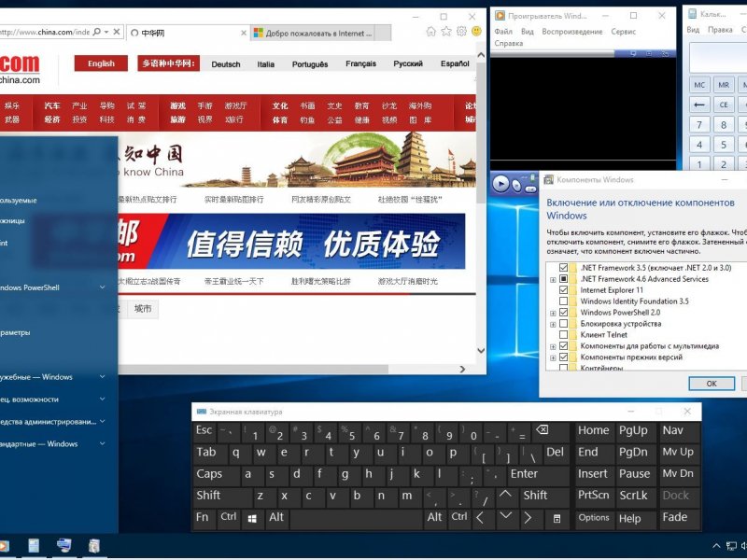Open Internet Explorer home page icon
The image size is (747, 560).
430,32
